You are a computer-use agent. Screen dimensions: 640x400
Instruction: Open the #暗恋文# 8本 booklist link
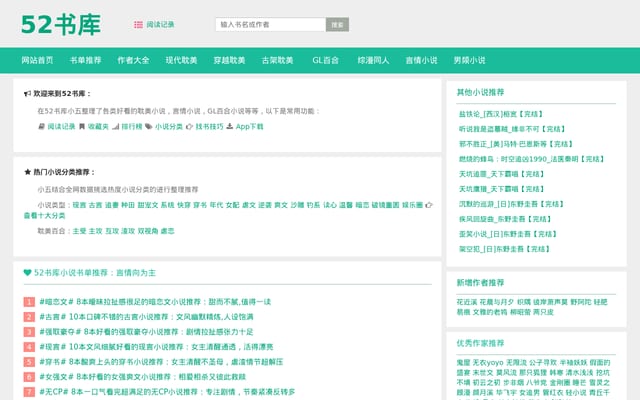[155, 302]
